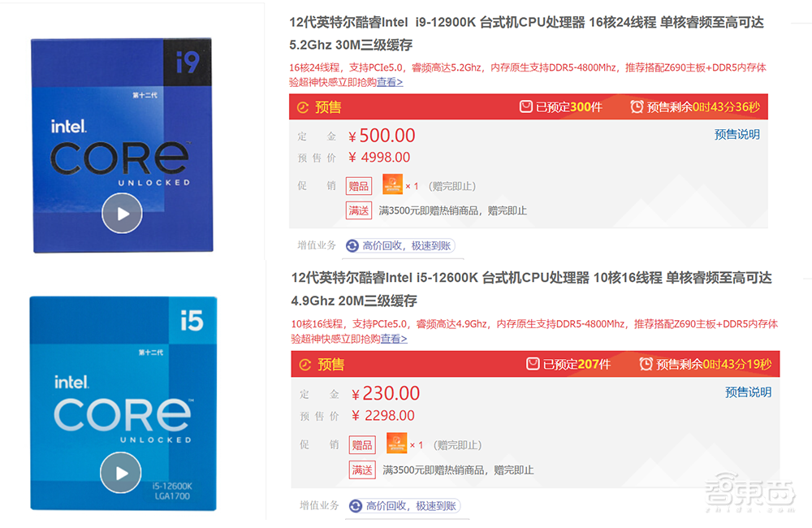Click 查看> link in i9 description
Screen dimensions: 812x528
390,81
